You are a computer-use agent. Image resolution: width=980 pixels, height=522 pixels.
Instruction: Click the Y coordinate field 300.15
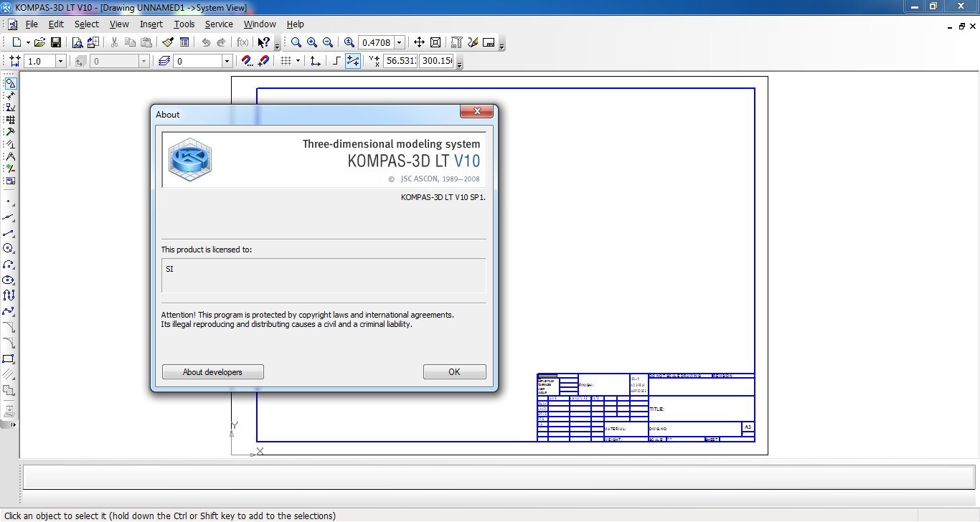coord(436,61)
